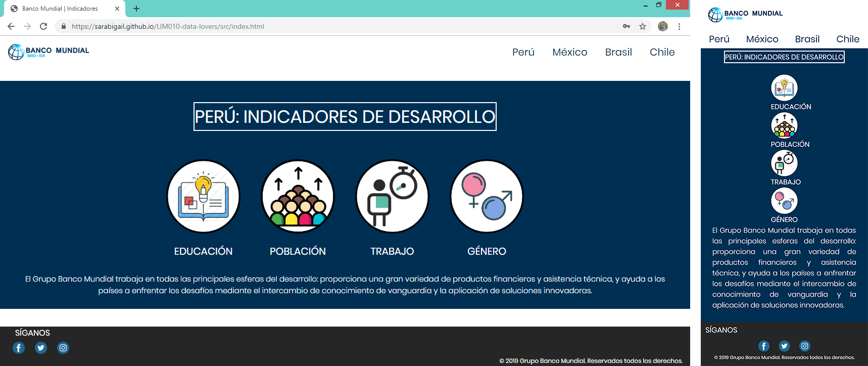Click the POBLACIÓN label in the desktop view
The image size is (868, 366).
(x=298, y=251)
